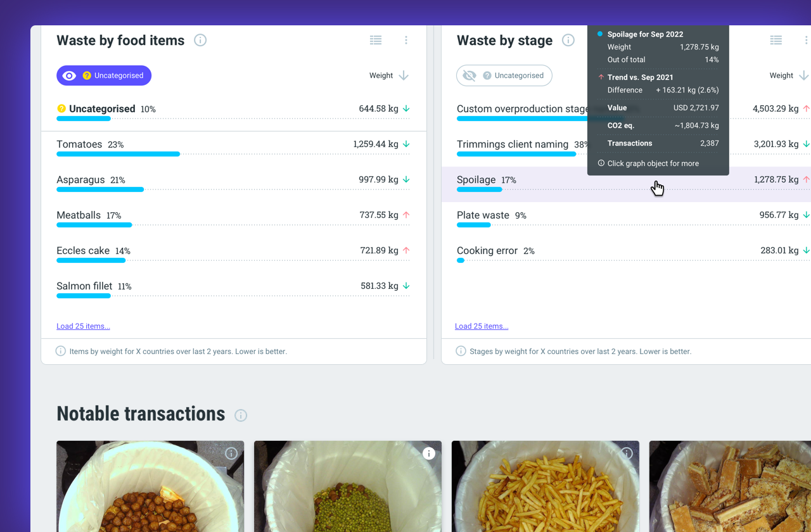The image size is (811, 532).
Task: Click info icon on first transaction photo
Action: (231, 453)
